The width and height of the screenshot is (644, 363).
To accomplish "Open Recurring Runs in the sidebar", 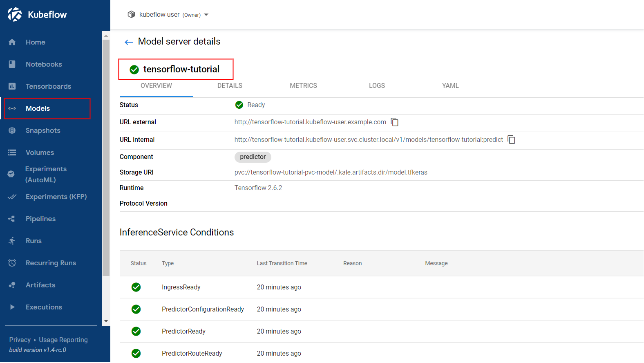I will tap(51, 263).
